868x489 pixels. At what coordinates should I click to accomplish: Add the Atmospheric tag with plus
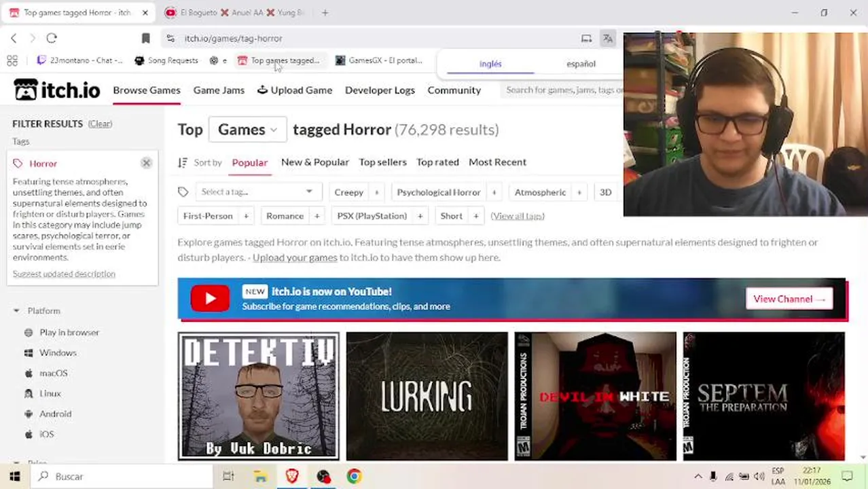[x=579, y=192]
